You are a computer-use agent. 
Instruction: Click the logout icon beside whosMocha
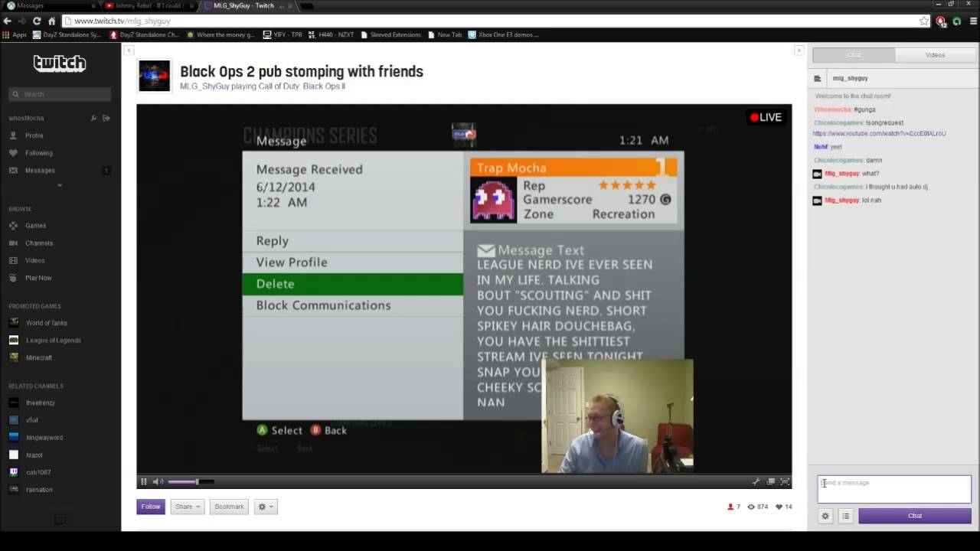[106, 118]
